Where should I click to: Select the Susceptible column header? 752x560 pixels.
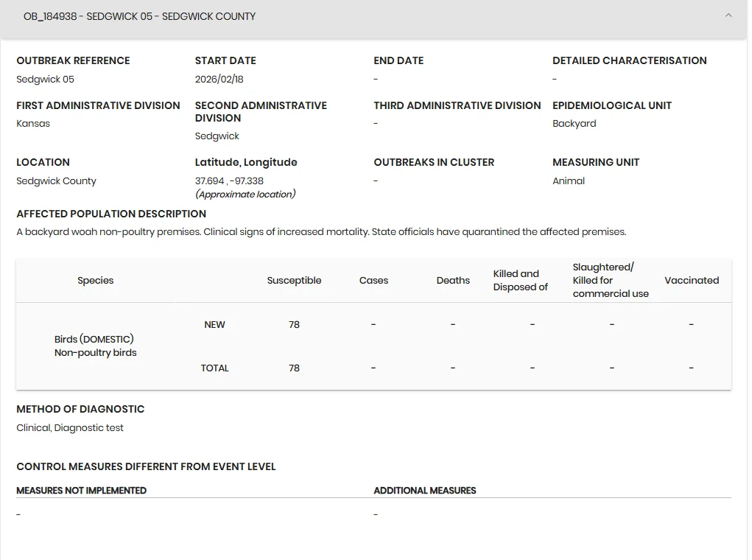[294, 280]
